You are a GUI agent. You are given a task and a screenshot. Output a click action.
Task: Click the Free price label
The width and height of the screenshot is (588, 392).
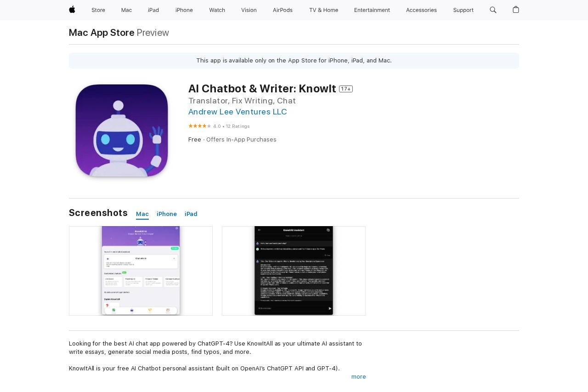[195, 140]
